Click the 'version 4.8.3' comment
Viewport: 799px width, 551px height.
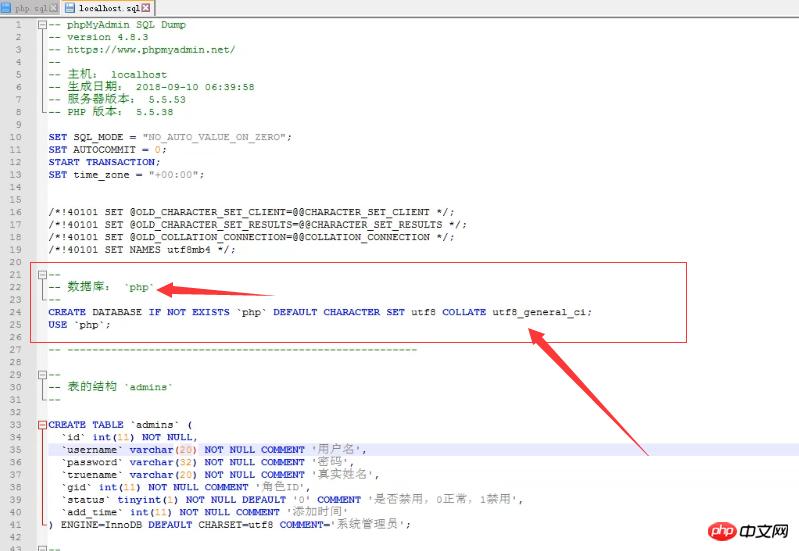108,37
